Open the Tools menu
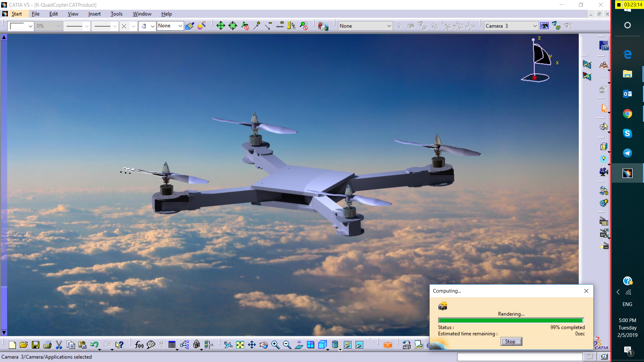The height and width of the screenshot is (362, 644). 116,14
